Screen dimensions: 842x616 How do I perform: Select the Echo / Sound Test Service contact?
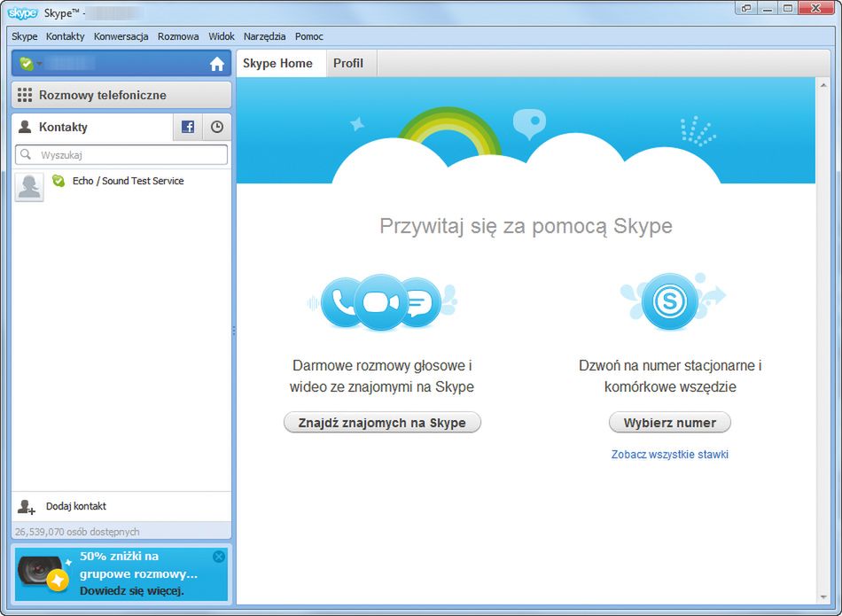click(x=121, y=187)
